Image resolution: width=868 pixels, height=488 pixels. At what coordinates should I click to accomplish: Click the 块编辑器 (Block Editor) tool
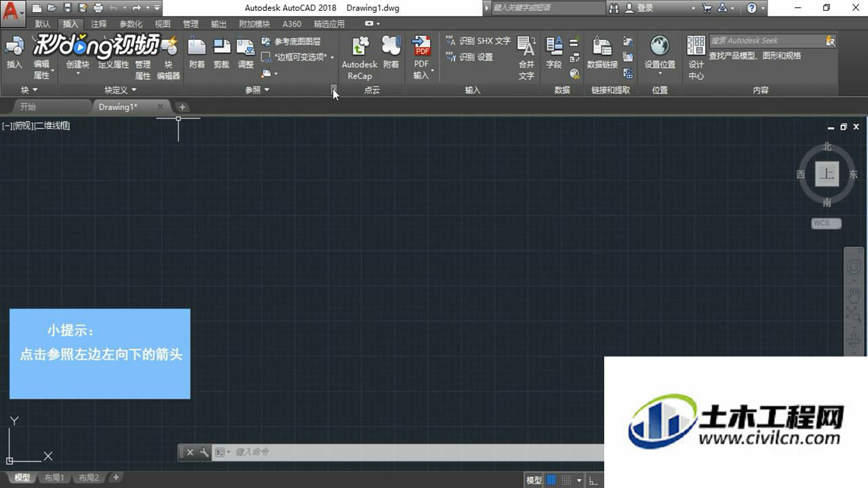coord(169,58)
